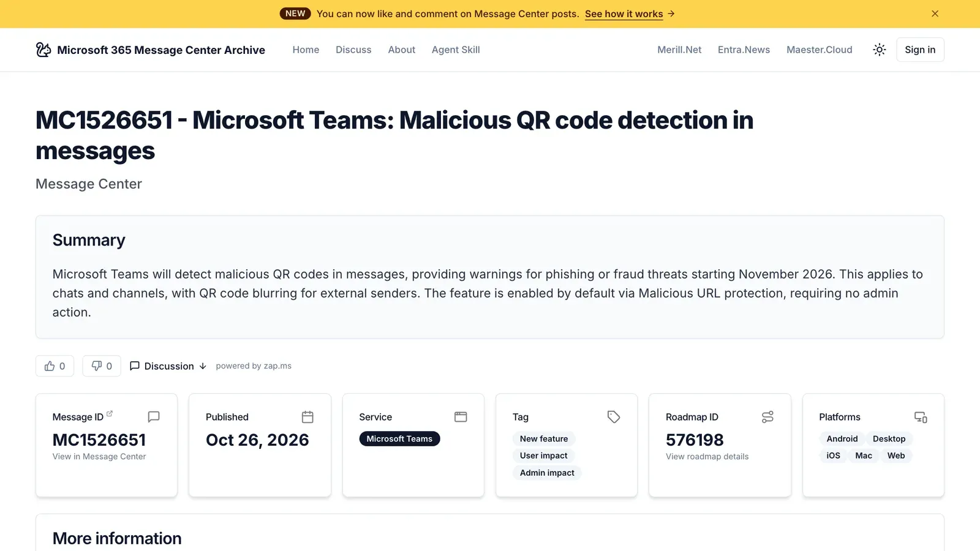Click the 'Message Center' subtitle text
This screenshot has width=980, height=551.
tap(89, 184)
